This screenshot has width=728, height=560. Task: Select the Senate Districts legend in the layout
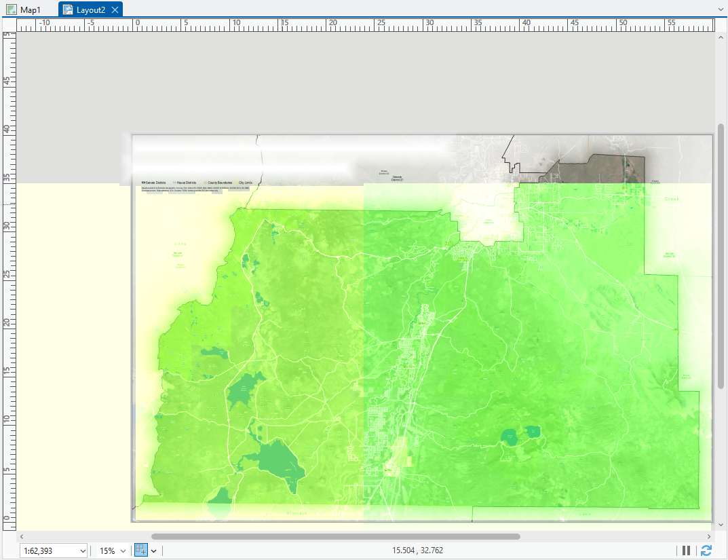pyautogui.click(x=153, y=183)
